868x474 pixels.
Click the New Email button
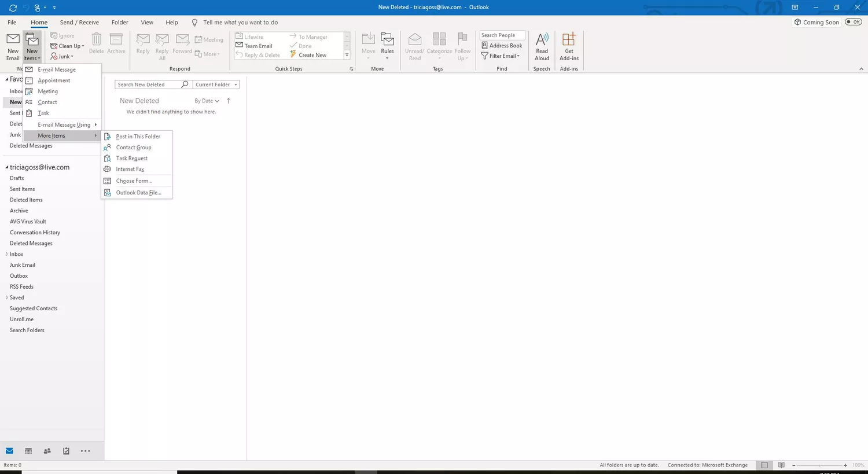(13, 47)
